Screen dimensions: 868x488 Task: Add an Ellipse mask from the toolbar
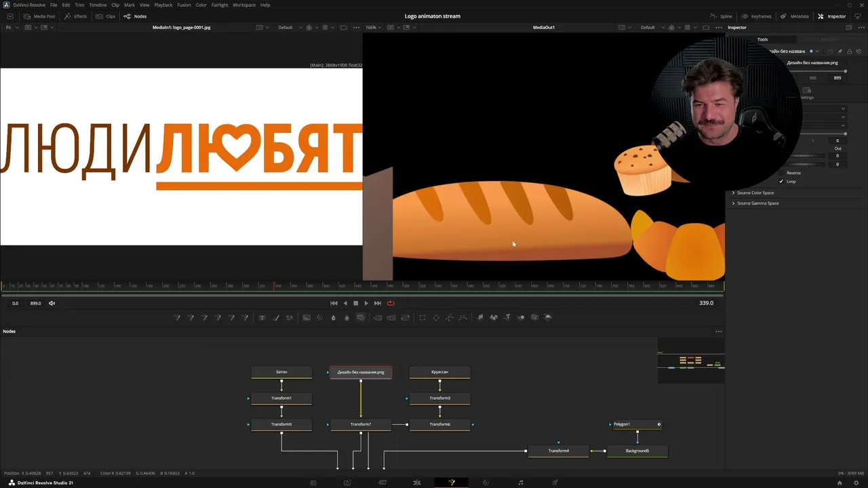click(436, 317)
